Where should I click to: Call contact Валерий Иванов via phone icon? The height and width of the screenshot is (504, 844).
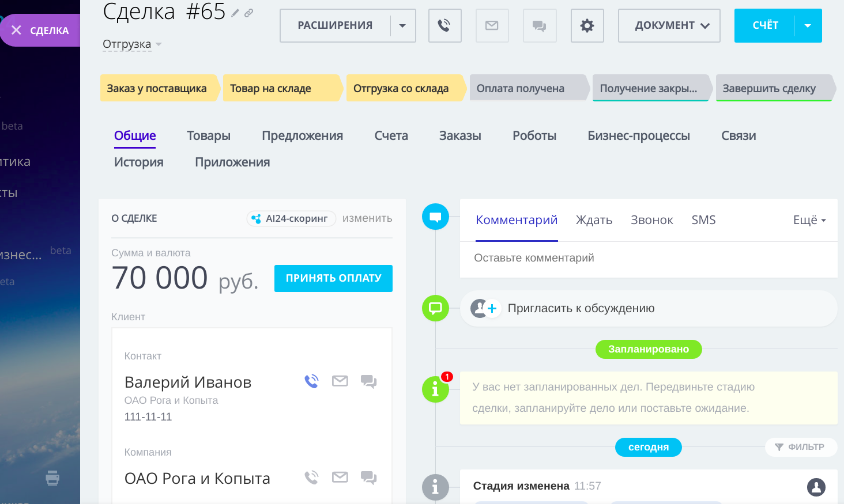point(311,381)
